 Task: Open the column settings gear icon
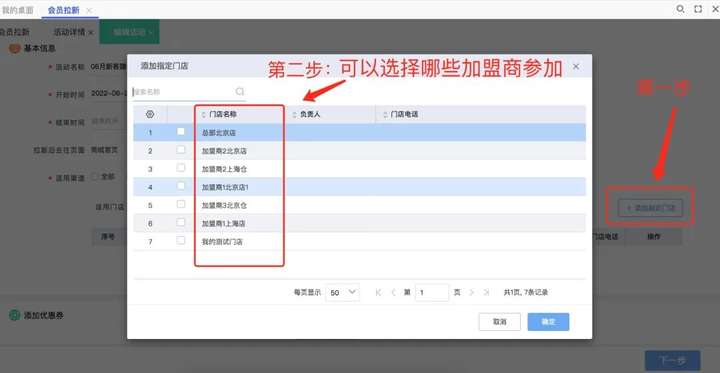click(x=150, y=114)
